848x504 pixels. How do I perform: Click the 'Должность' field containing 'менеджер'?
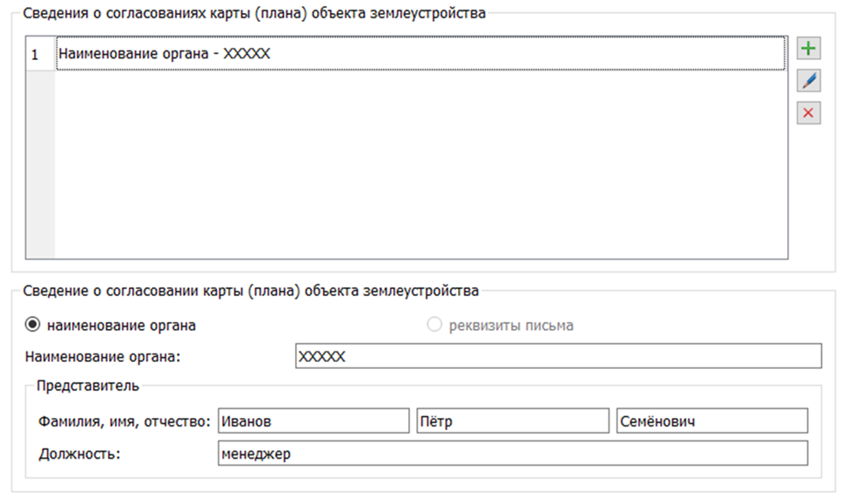pos(512,454)
